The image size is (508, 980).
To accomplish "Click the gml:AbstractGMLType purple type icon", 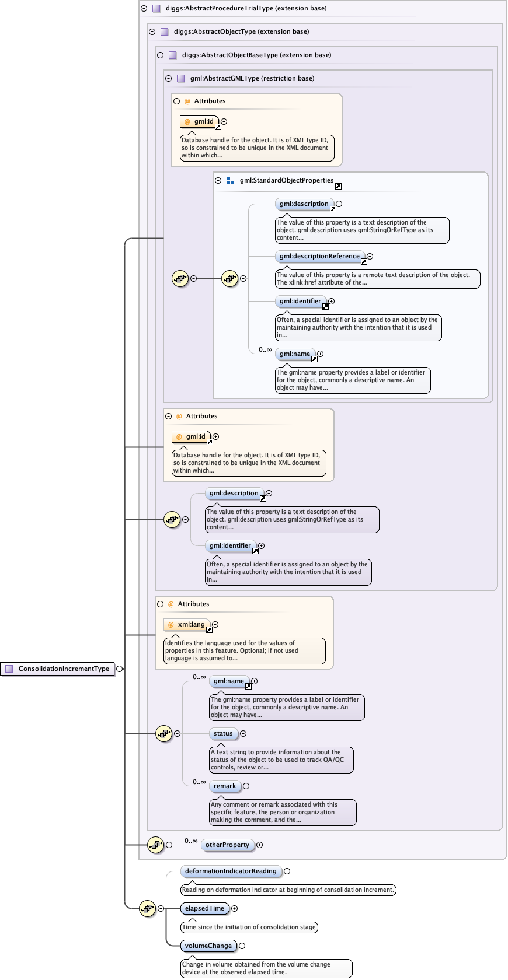I will [x=181, y=79].
